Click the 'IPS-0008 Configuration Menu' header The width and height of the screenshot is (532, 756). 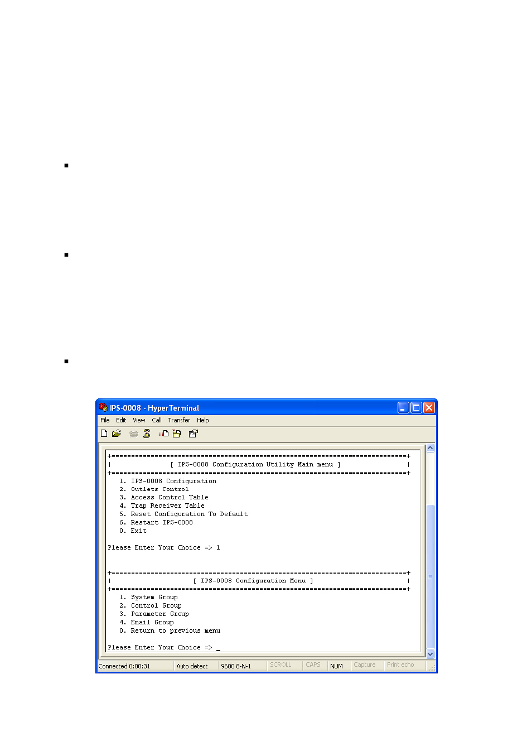(x=253, y=581)
